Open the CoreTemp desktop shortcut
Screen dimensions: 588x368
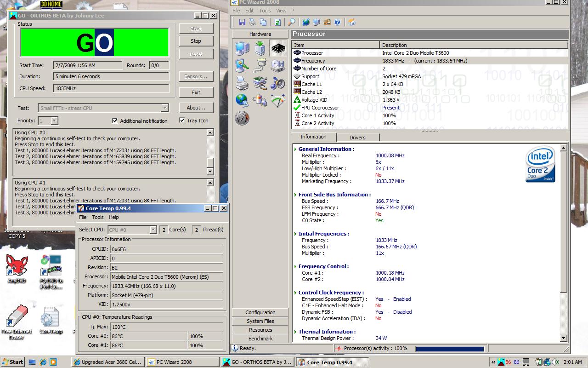tap(51, 320)
